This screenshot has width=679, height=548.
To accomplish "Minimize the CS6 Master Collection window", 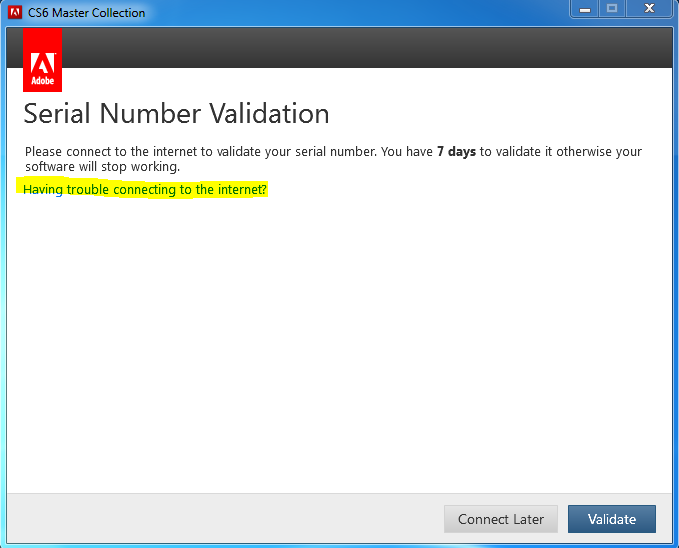I will 585,9.
